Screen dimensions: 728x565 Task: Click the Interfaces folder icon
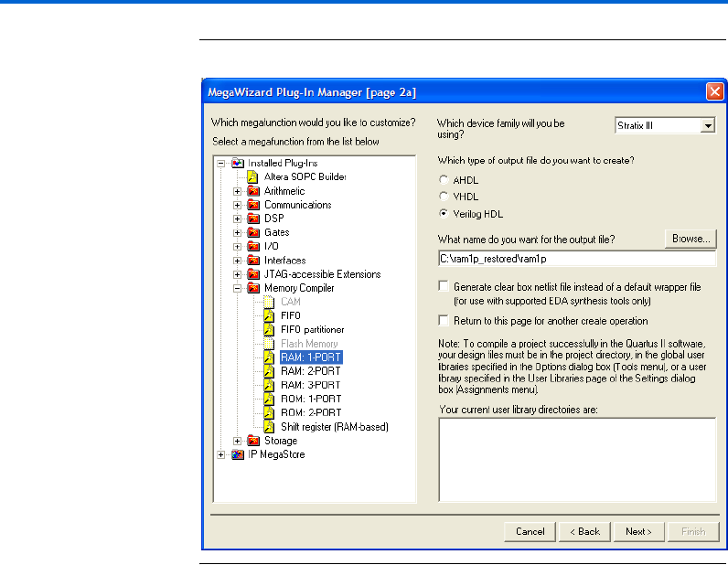(253, 260)
